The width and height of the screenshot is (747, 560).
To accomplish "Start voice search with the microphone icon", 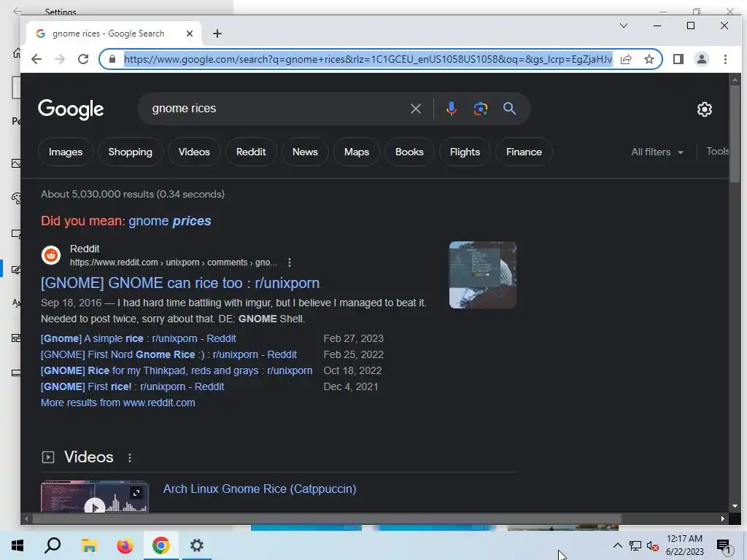I will point(451,109).
